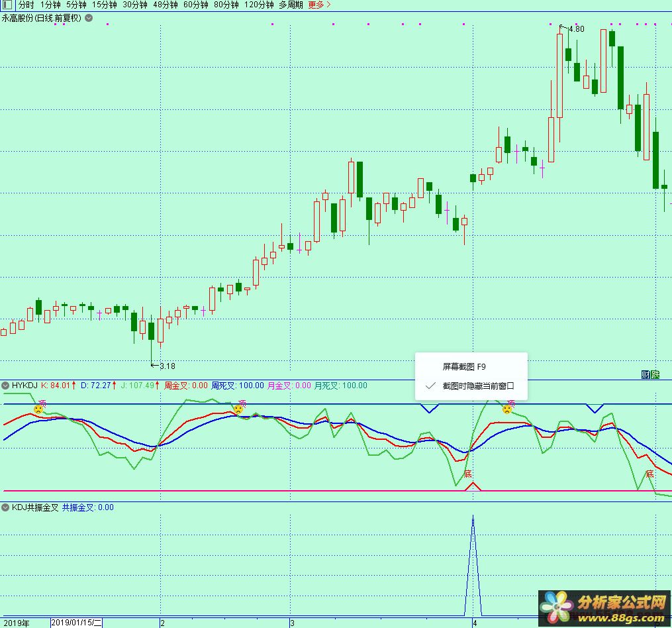Click the first 底 signal marker
Image resolution: width=672 pixels, height=628 pixels.
tap(467, 474)
